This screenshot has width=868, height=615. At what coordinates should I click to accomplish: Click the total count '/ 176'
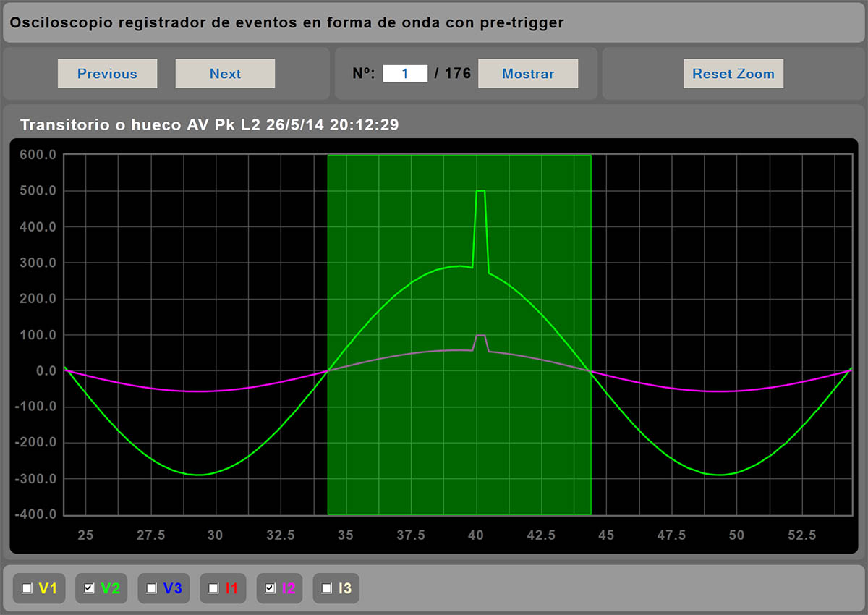[453, 74]
